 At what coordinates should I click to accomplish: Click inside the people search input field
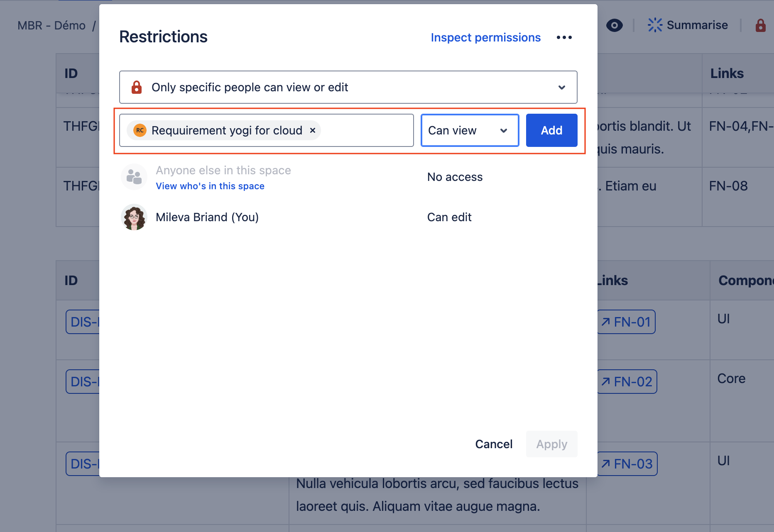(365, 130)
